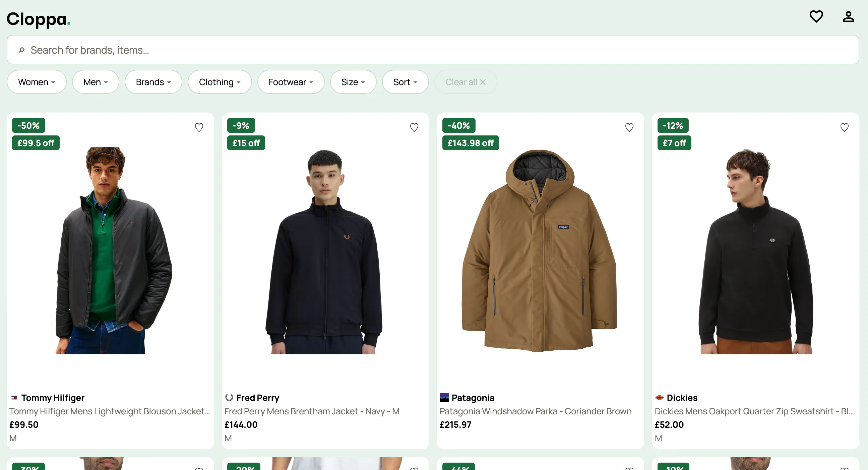Click the -40% discount badge
This screenshot has height=470, width=868.
click(x=458, y=125)
